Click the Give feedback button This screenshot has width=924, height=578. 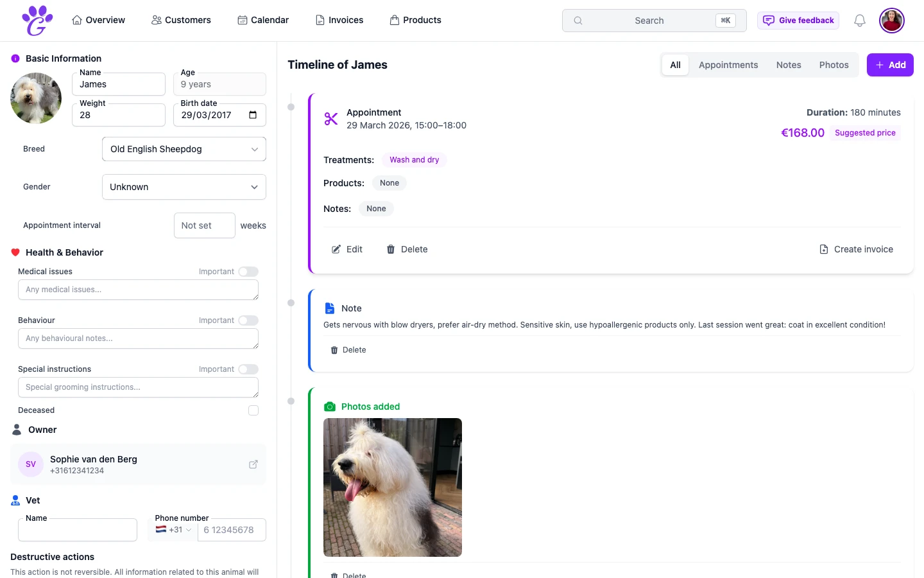798,20
